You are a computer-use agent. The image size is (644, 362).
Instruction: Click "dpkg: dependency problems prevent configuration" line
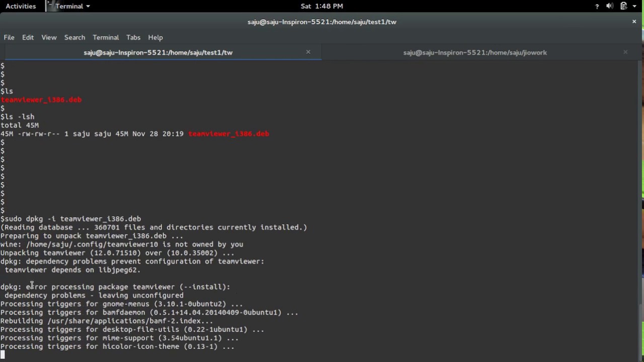tap(132, 261)
